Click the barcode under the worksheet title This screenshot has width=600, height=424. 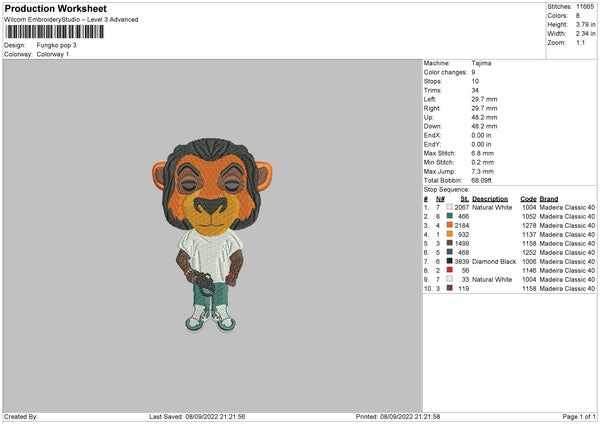[x=54, y=32]
